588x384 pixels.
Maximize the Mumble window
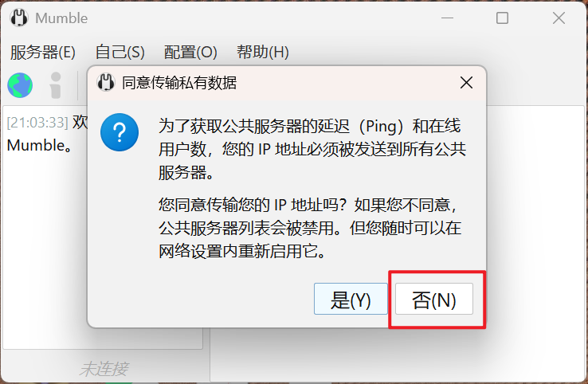point(502,18)
